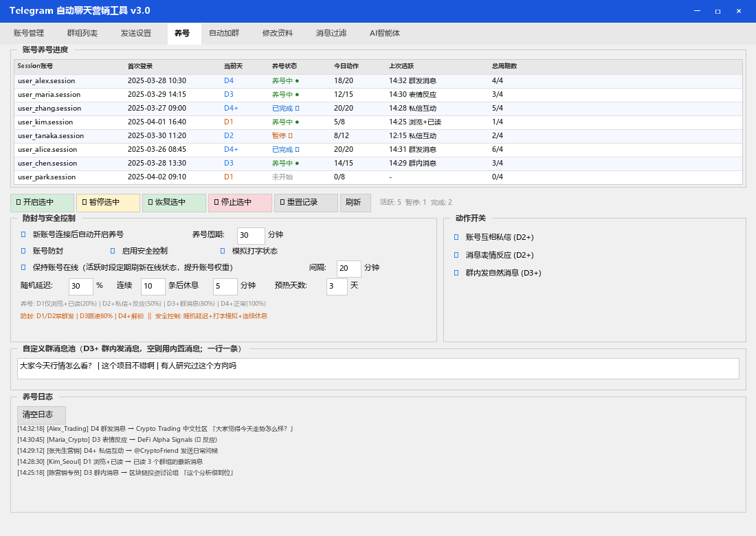This screenshot has width=756, height=536.
Task: Enable the 模拟打字状态 checkbox
Action: 223,251
